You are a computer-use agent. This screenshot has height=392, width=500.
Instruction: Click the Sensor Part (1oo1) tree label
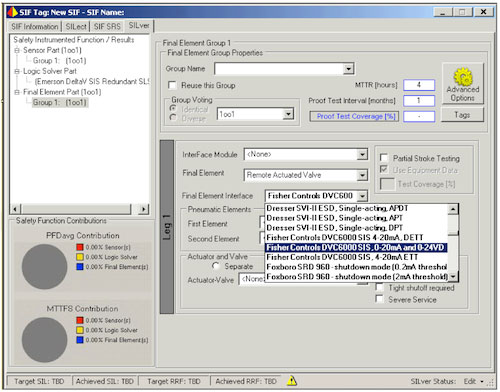point(52,50)
